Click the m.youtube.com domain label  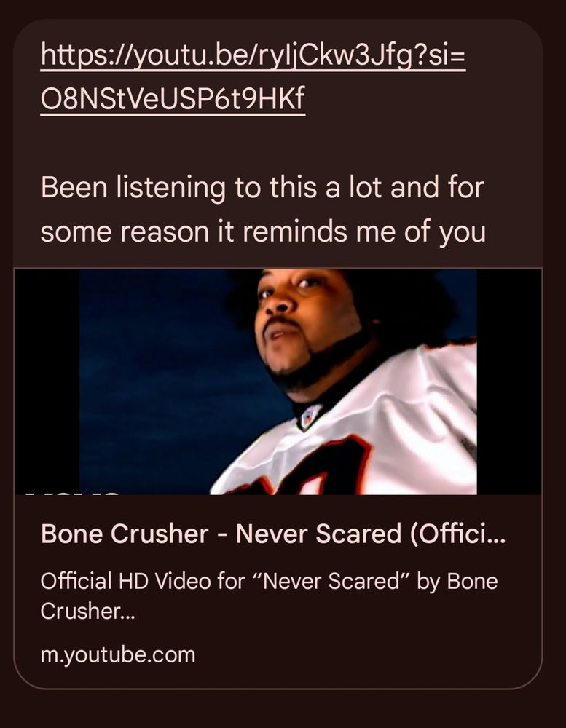(118, 655)
